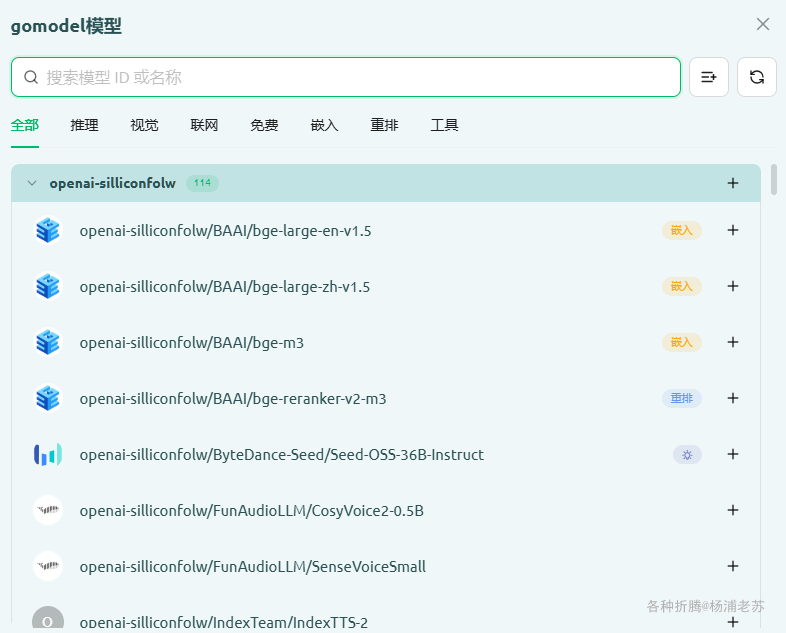Switch to the 推理 tab
The height and width of the screenshot is (633, 786).
[84, 125]
